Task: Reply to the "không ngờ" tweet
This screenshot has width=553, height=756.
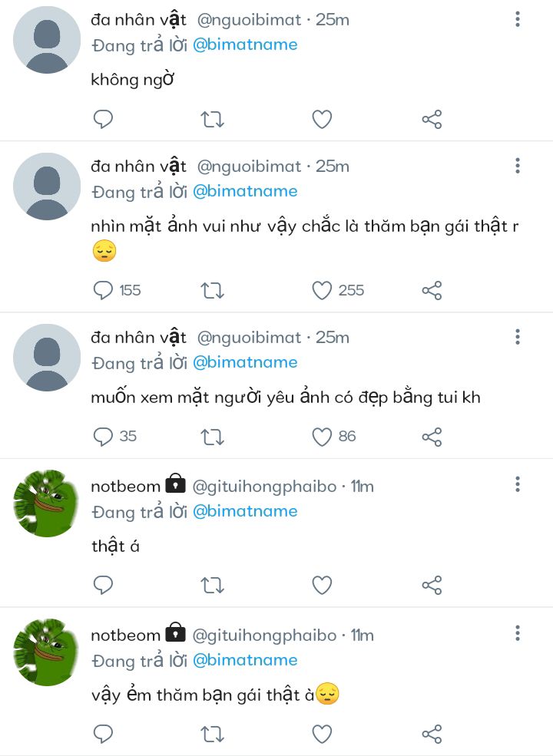Action: (x=104, y=119)
